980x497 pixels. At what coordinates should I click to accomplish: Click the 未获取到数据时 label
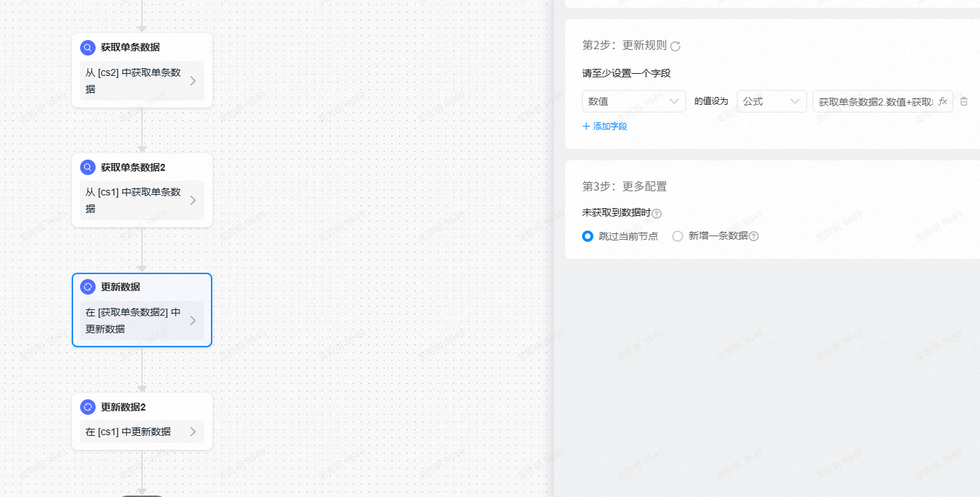(617, 212)
